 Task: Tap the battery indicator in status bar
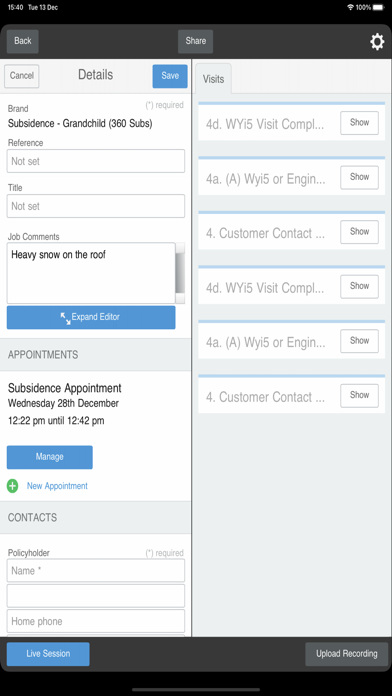click(x=378, y=8)
